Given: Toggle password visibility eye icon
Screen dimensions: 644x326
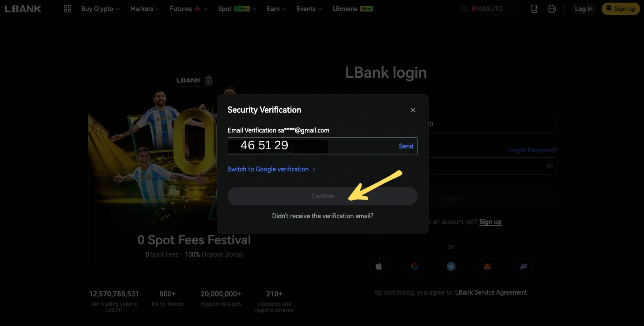Looking at the screenshot, I should (550, 166).
